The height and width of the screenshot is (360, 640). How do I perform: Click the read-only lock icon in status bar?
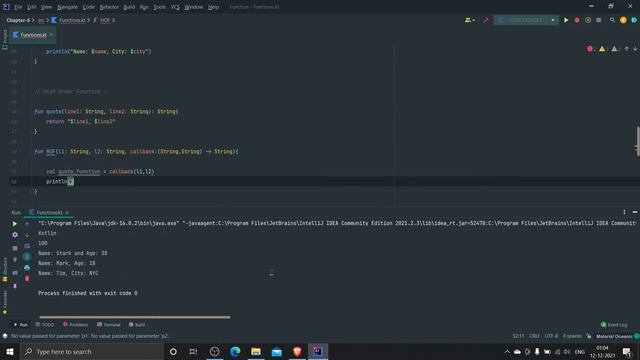point(589,336)
